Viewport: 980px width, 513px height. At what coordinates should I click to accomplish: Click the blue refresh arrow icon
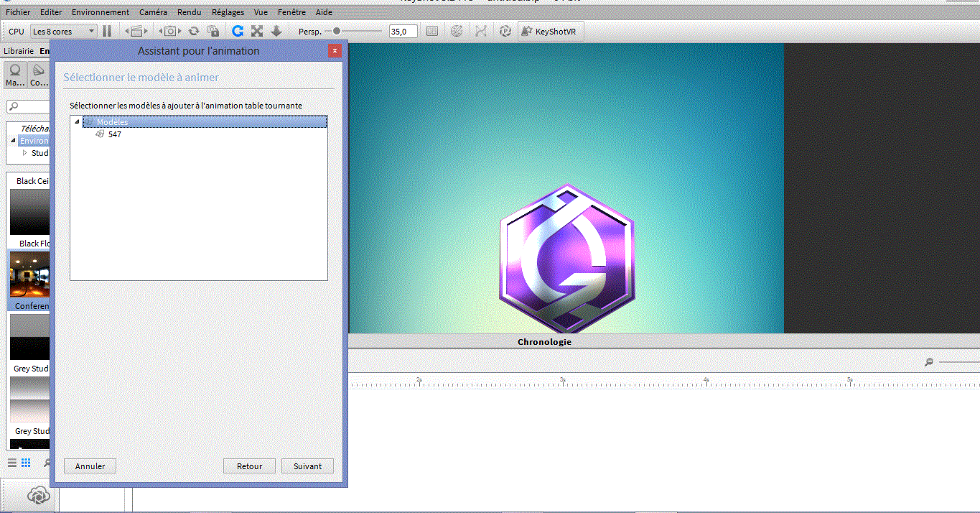pos(238,31)
